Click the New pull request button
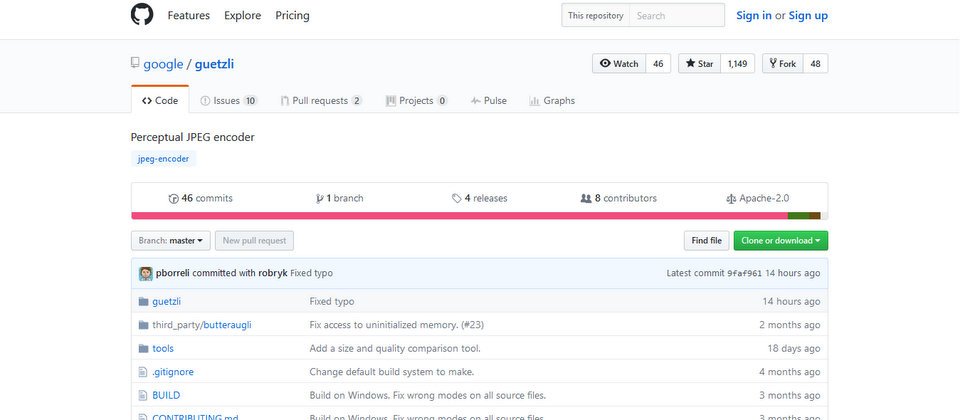The height and width of the screenshot is (420, 960). click(x=255, y=241)
